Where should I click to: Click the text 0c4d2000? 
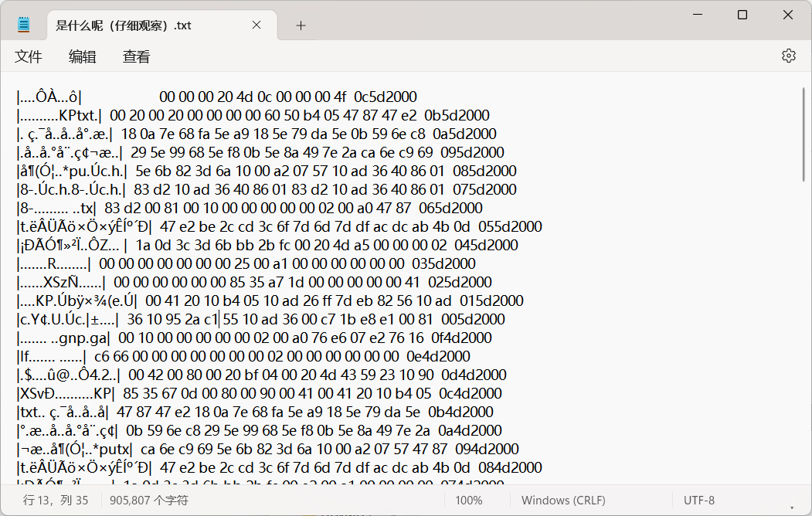click(471, 393)
